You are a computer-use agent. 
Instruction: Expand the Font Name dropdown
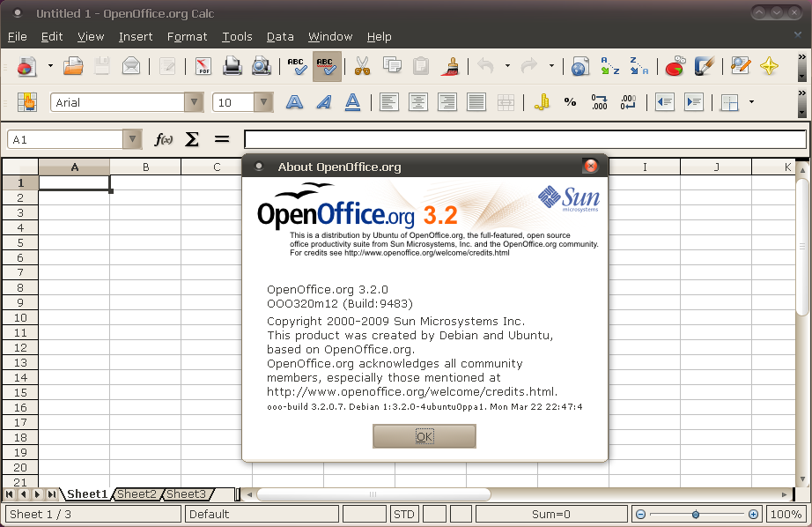coord(194,102)
